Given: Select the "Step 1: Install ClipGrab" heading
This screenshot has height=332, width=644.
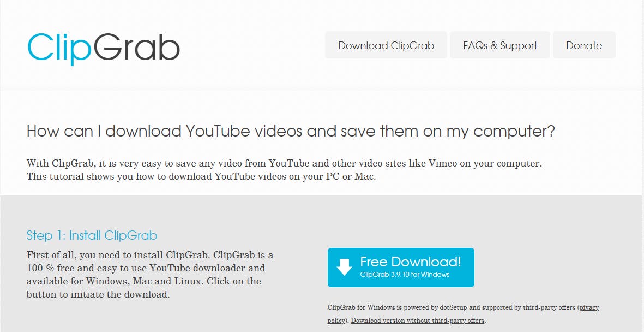Looking at the screenshot, I should [x=92, y=235].
